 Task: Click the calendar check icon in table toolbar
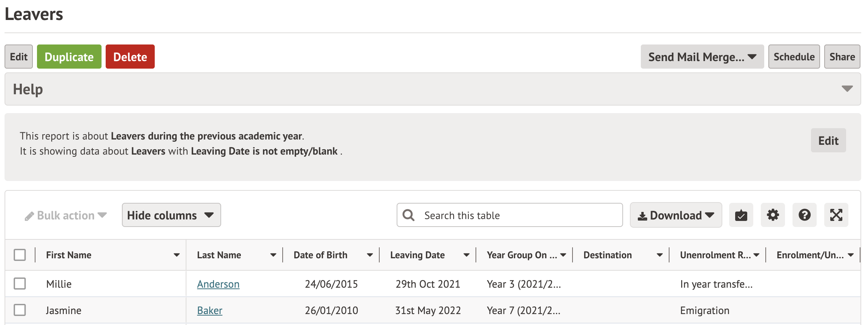coord(741,215)
